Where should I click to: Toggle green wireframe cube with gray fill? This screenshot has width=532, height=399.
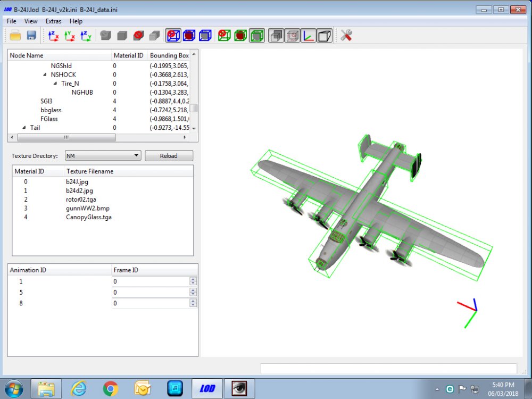click(257, 35)
